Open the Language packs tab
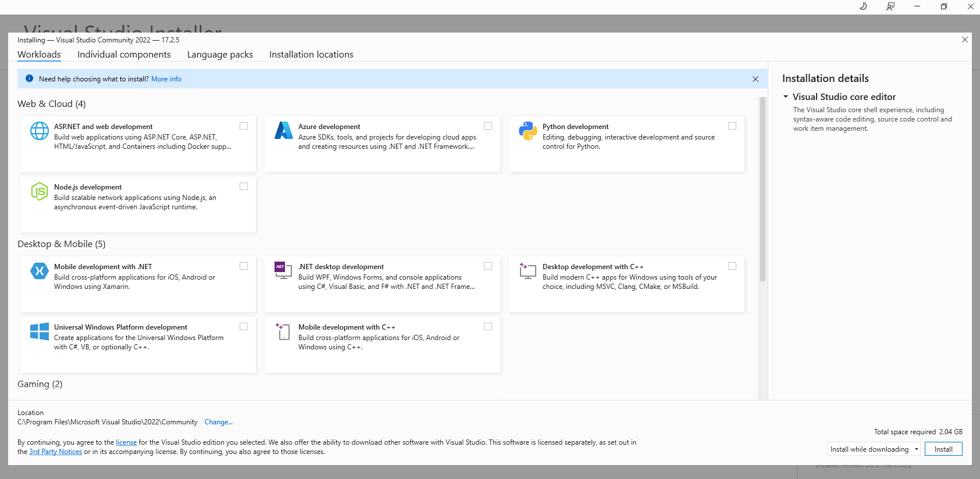This screenshot has width=980, height=479. click(220, 55)
